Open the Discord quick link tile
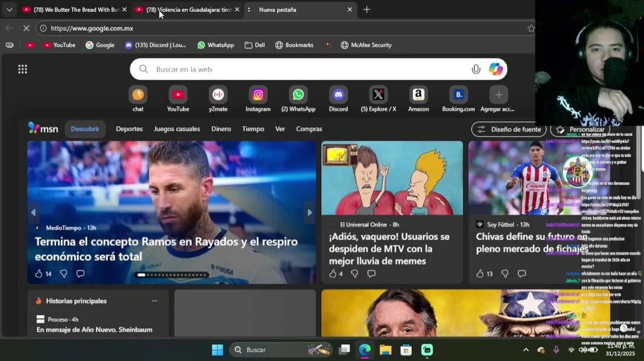Viewport: 644px width, 361px height. pos(338,99)
